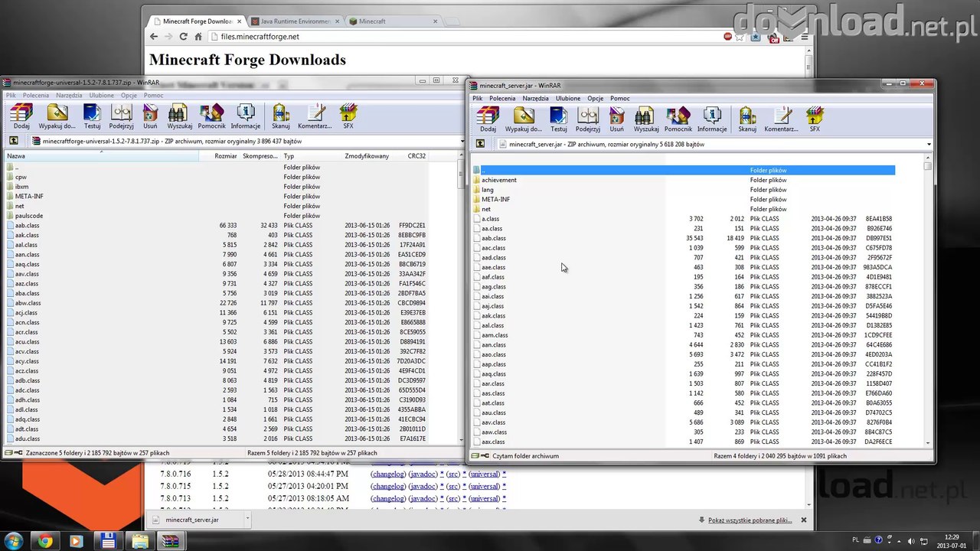Open WinRAR from the taskbar
The width and height of the screenshot is (980, 551).
click(x=169, y=542)
